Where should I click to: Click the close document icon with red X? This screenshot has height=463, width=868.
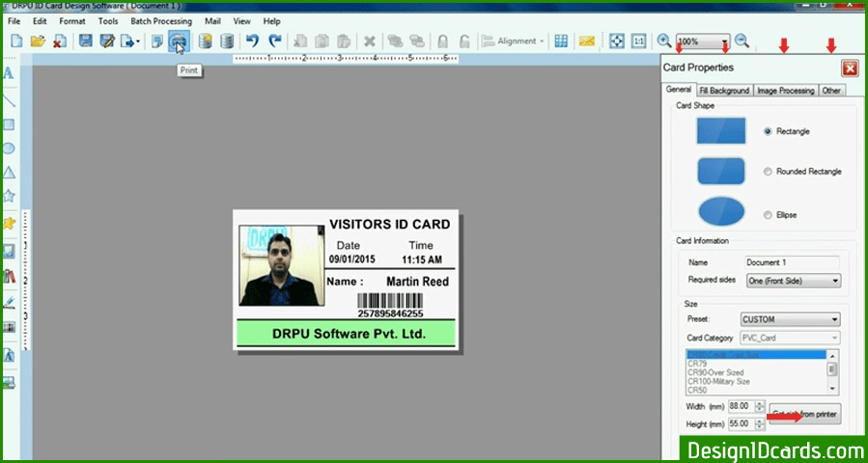tap(60, 41)
